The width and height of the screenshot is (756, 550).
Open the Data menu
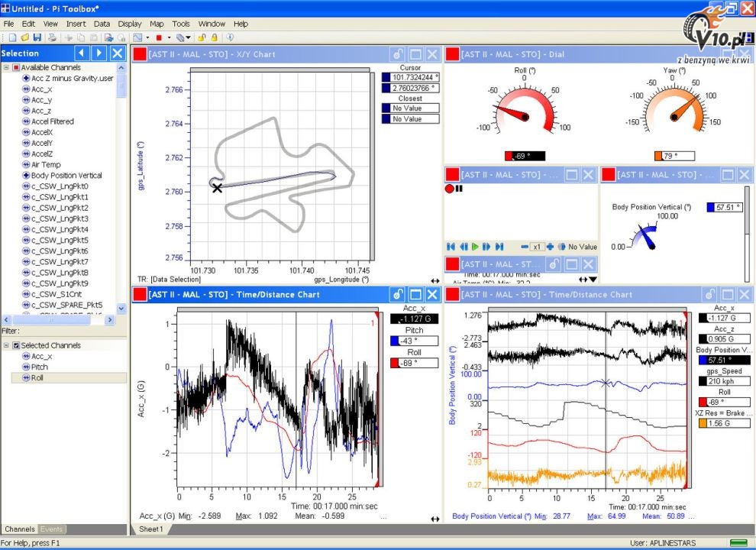(x=102, y=24)
